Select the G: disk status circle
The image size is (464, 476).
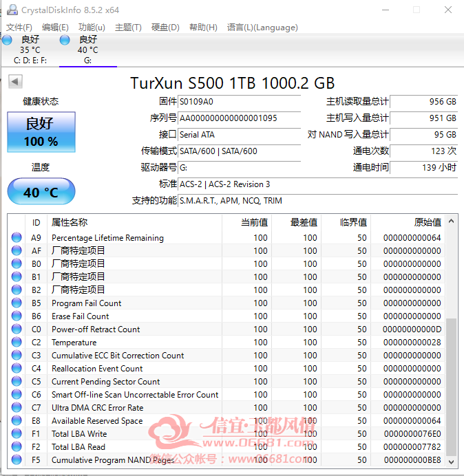pos(65,40)
